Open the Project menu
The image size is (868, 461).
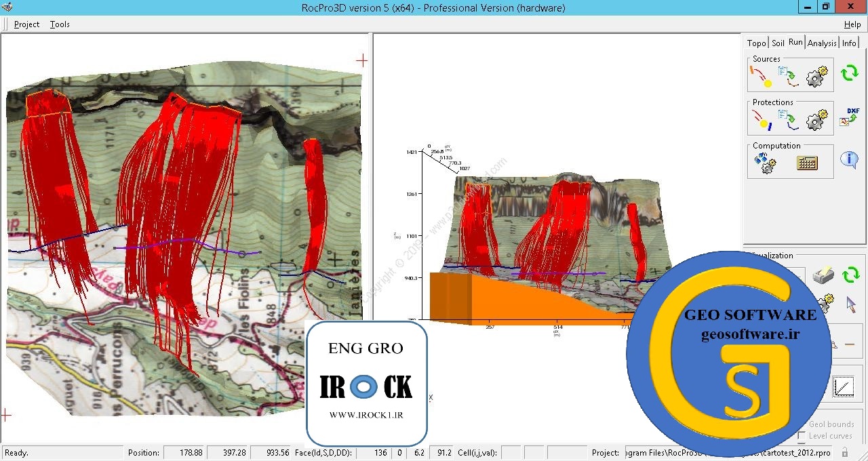coord(26,24)
